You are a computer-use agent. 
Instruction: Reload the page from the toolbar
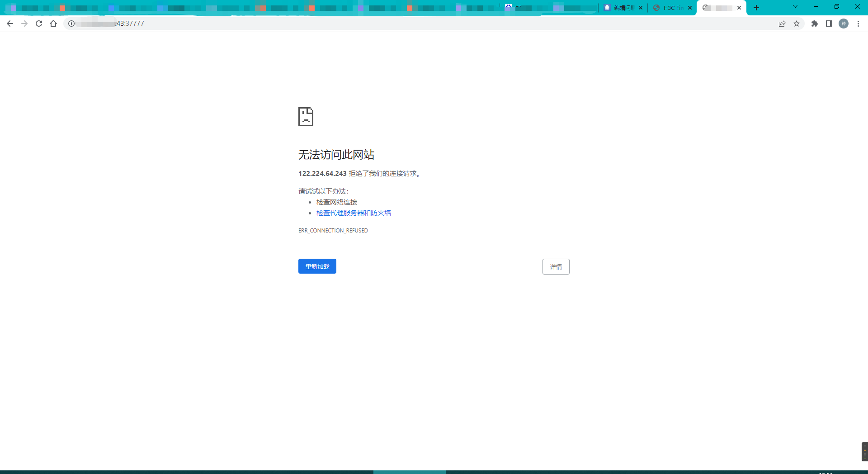39,24
